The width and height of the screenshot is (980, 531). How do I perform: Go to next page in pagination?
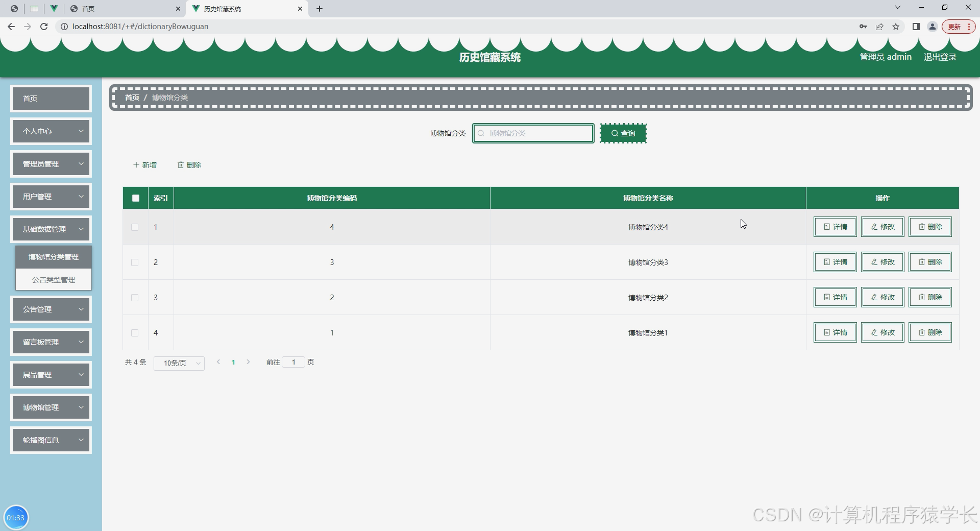tap(248, 362)
